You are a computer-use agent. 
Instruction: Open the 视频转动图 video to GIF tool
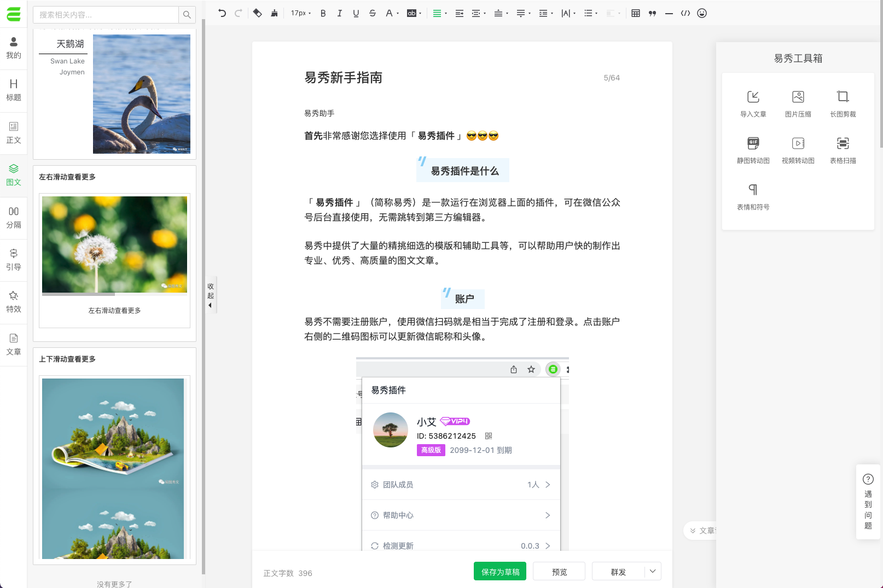(798, 150)
